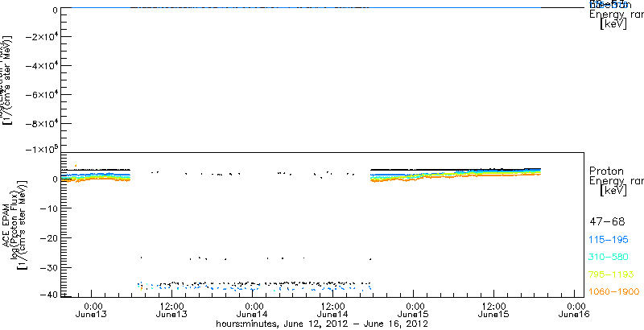Click the ACE EPAM vertical axis label
Screen dimensions: 644x330
(7, 225)
